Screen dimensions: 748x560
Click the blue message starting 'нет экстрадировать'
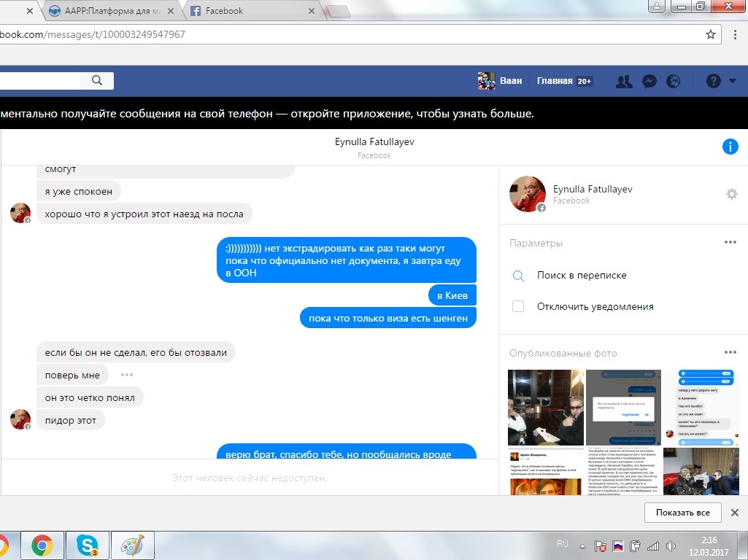(347, 260)
